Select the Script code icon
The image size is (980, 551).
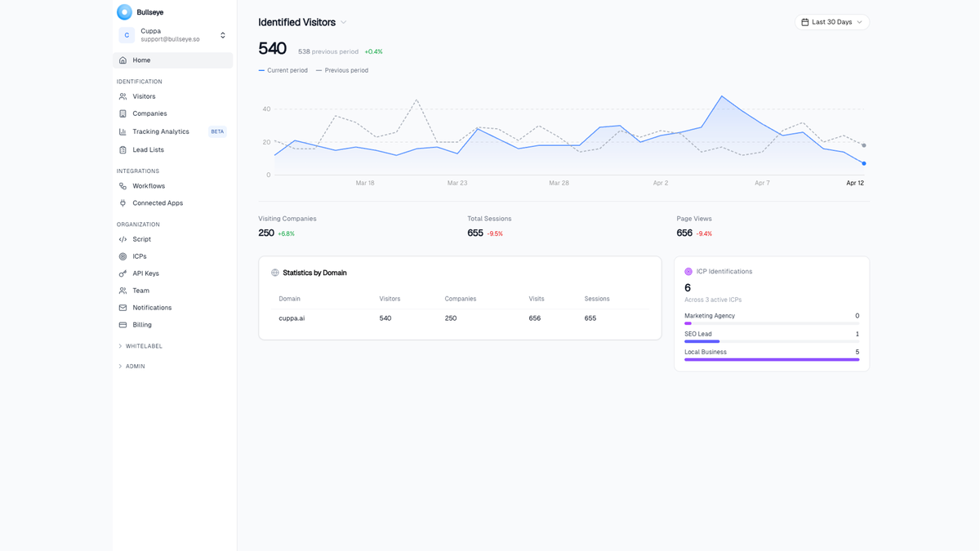[x=122, y=238]
